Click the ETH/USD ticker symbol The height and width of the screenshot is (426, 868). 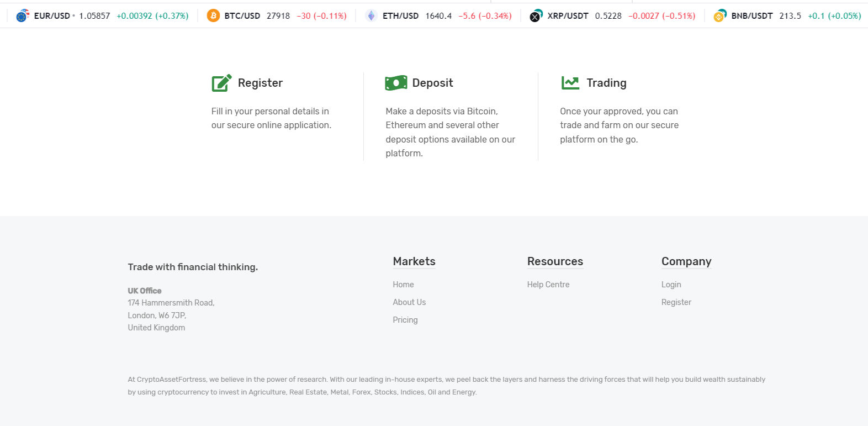tap(400, 16)
